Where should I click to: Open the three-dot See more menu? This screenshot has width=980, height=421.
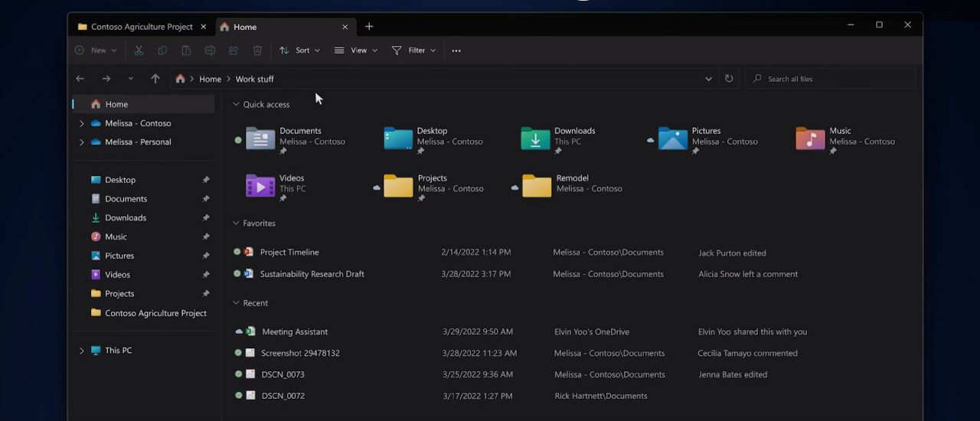point(456,51)
